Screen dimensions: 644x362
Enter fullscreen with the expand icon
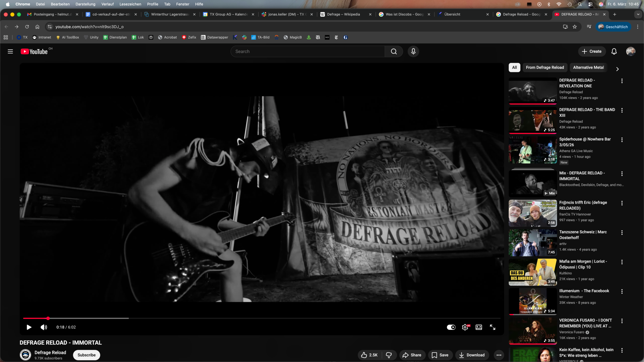pyautogui.click(x=492, y=327)
